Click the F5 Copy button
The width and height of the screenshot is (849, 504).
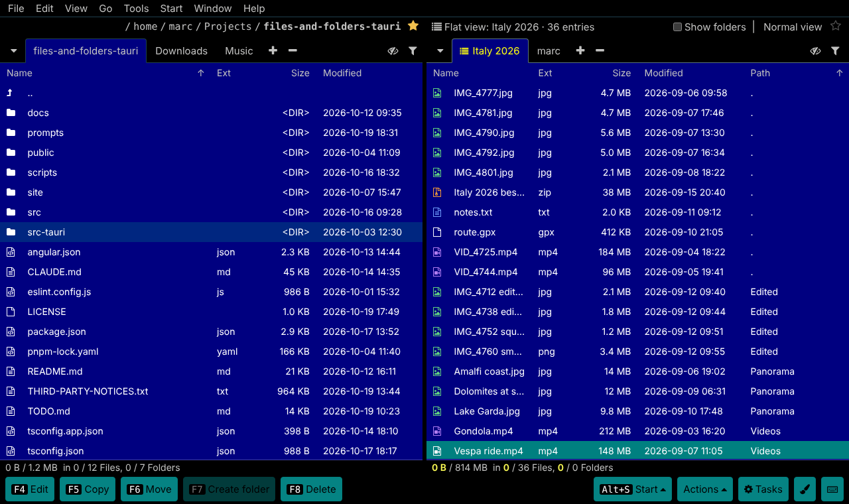(x=88, y=489)
